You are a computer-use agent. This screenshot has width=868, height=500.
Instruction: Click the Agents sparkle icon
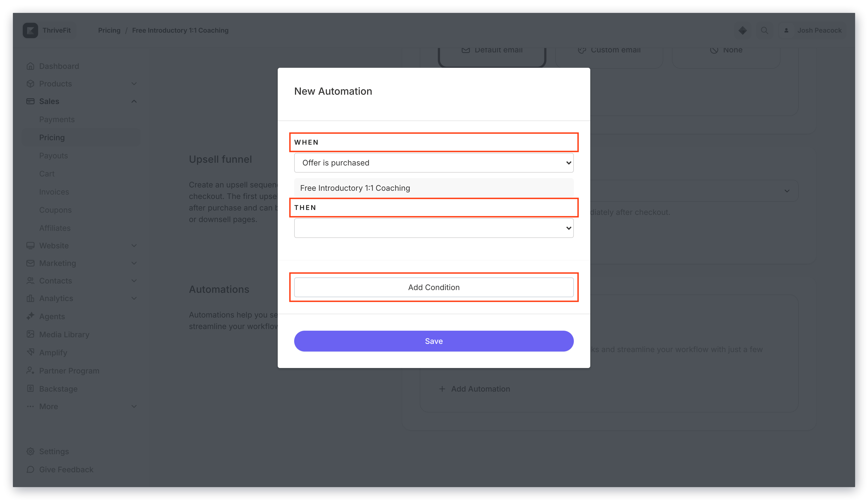[30, 316]
